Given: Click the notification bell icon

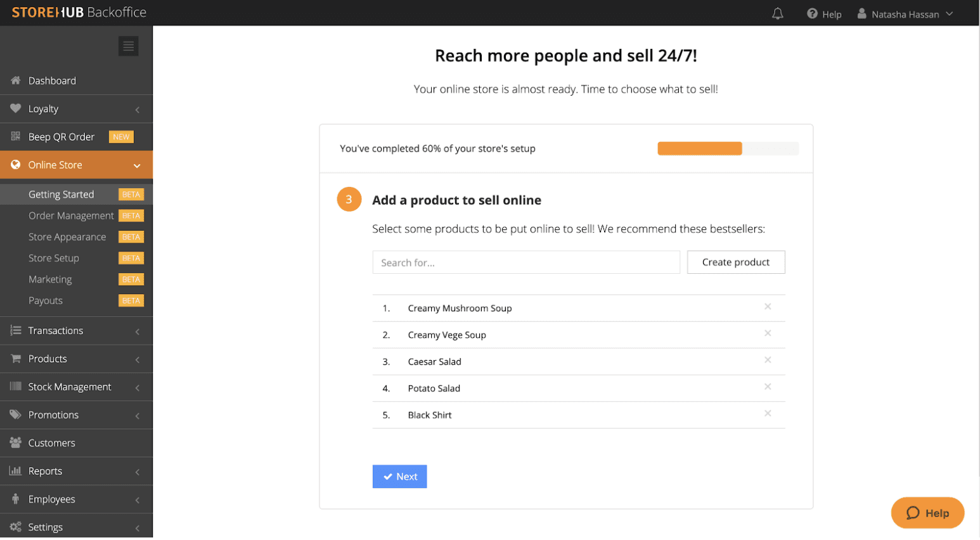Looking at the screenshot, I should (x=778, y=13).
